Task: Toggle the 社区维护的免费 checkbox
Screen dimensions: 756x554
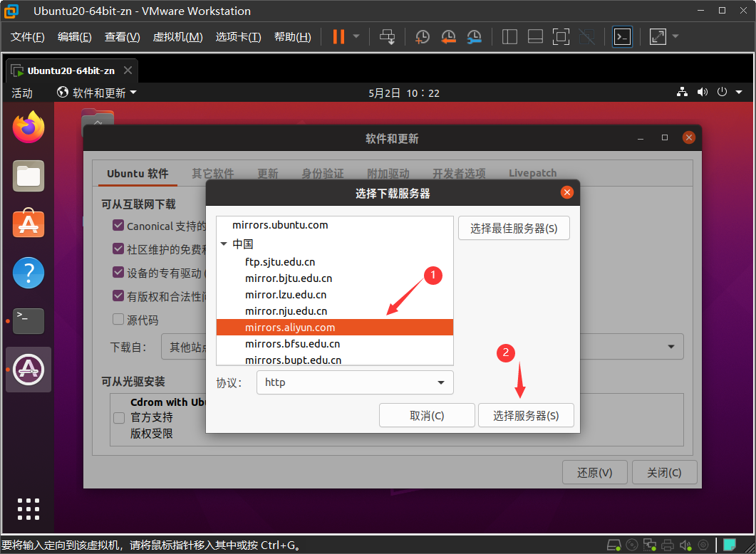Action: pos(118,249)
